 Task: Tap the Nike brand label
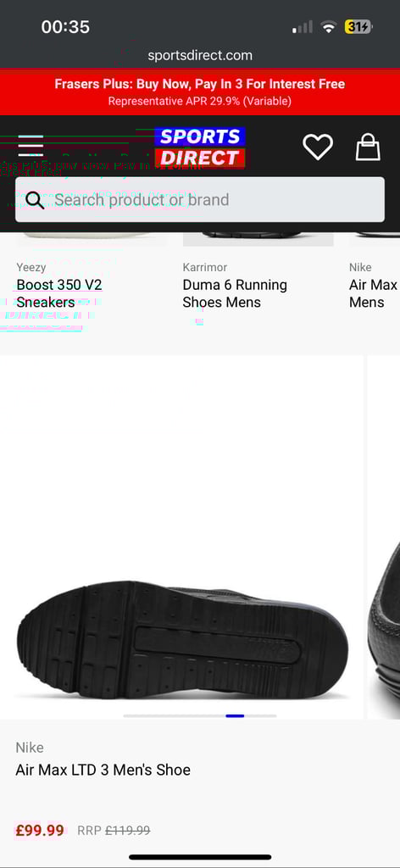[x=30, y=748]
